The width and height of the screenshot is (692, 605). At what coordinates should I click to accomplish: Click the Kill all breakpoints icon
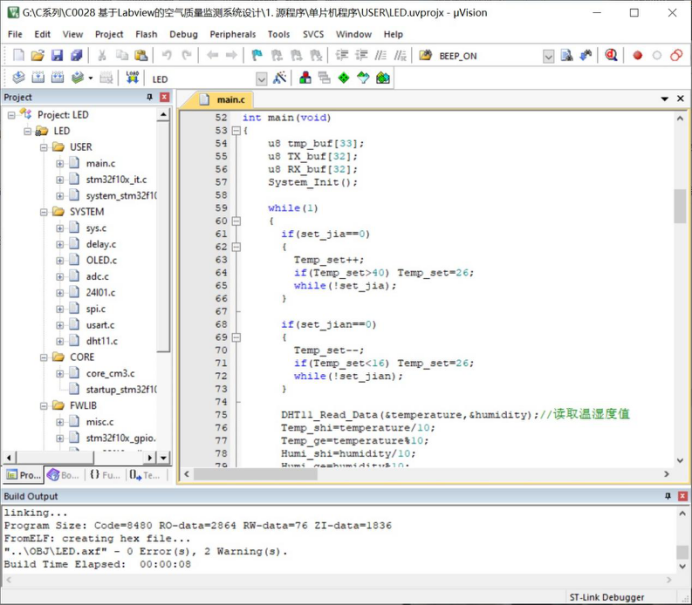tap(676, 55)
